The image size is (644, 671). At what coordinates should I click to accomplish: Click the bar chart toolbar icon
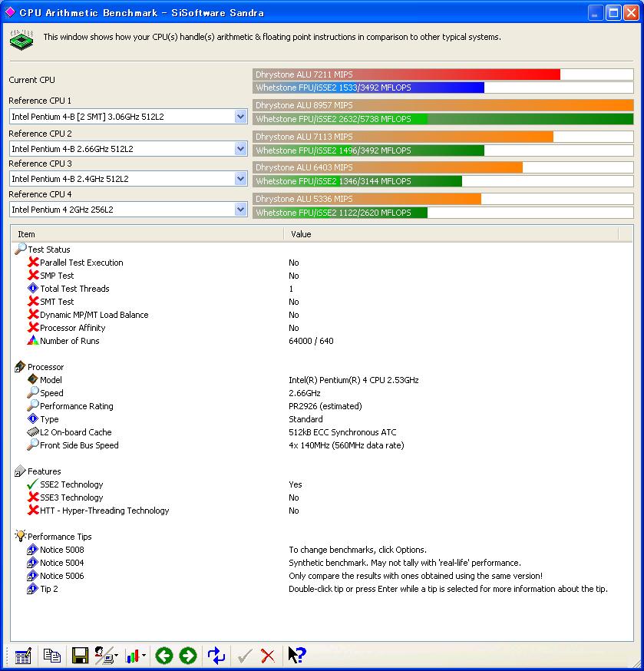[x=132, y=655]
